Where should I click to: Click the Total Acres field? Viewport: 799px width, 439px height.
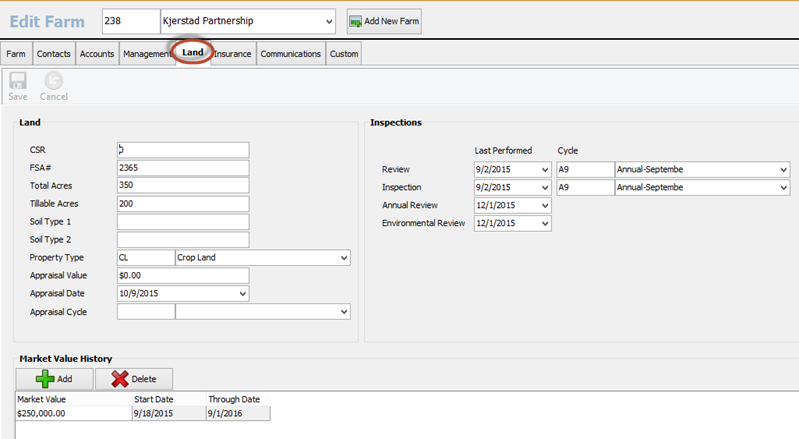tap(183, 185)
